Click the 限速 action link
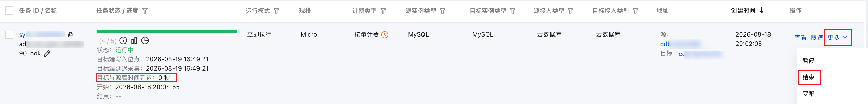Image resolution: width=868 pixels, height=104 pixels. tap(817, 38)
